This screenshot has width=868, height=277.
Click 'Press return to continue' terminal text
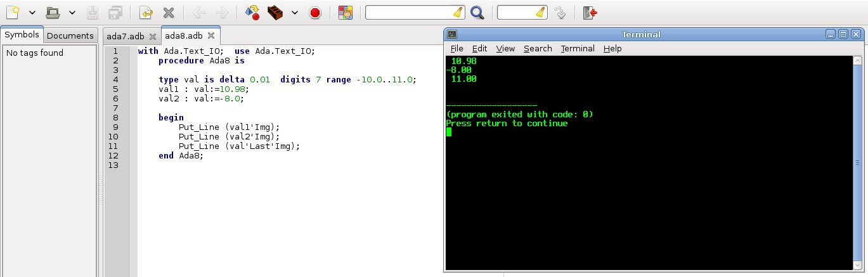[507, 124]
